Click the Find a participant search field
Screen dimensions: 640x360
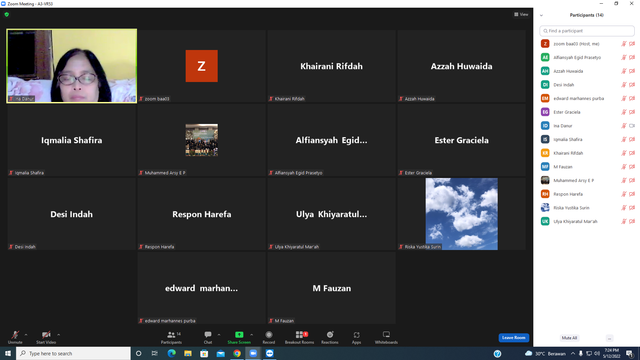click(587, 31)
